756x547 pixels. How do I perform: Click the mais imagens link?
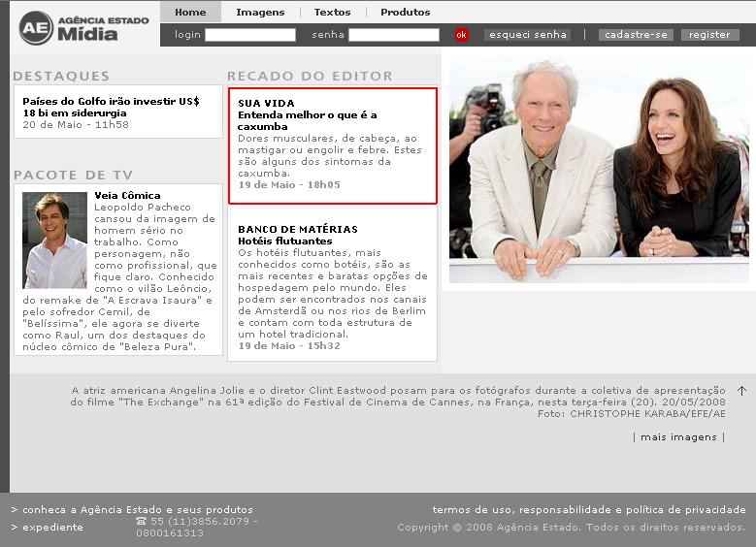coord(678,437)
